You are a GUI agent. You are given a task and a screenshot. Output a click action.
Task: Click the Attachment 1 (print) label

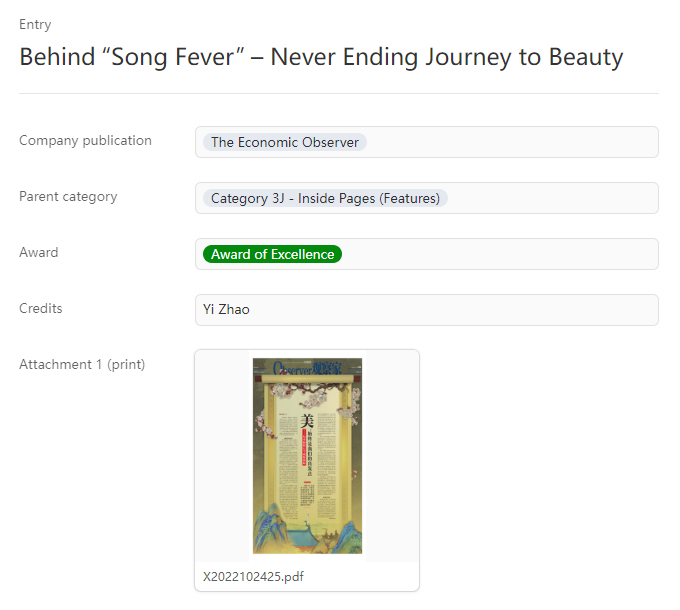(82, 364)
